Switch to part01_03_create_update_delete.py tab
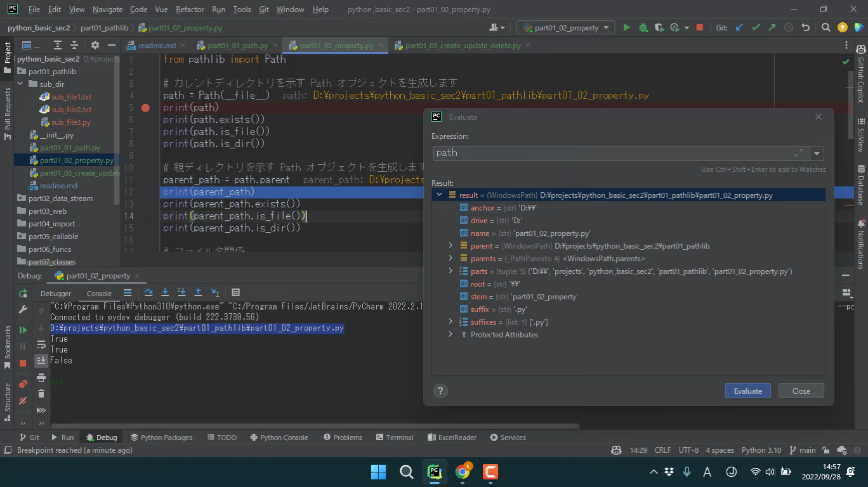This screenshot has width=868, height=487. 463,46
